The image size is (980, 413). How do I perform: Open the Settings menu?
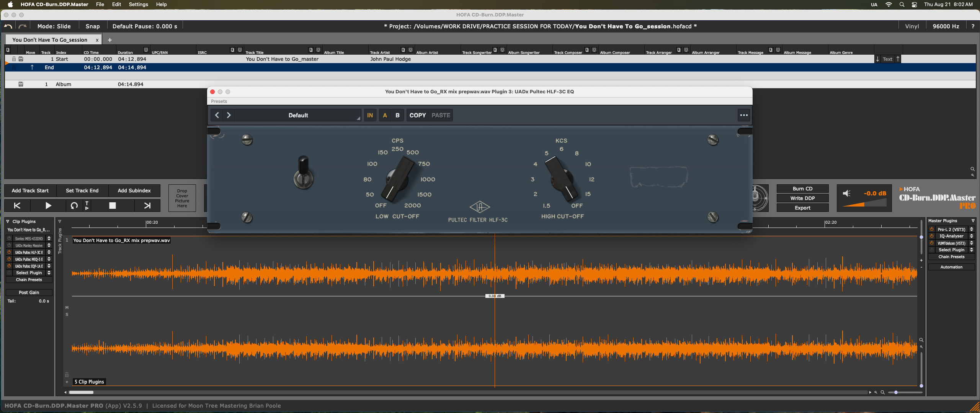138,5
